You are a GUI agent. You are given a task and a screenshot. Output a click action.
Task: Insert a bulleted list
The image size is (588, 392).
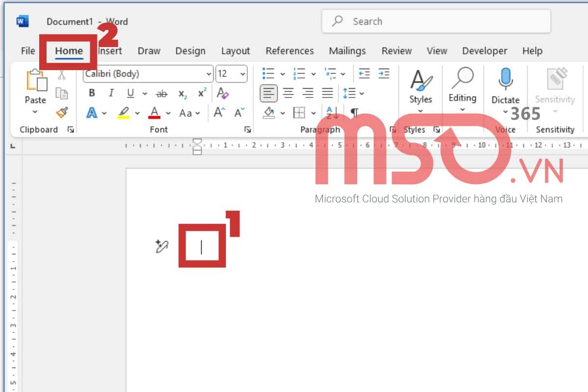[x=269, y=73]
